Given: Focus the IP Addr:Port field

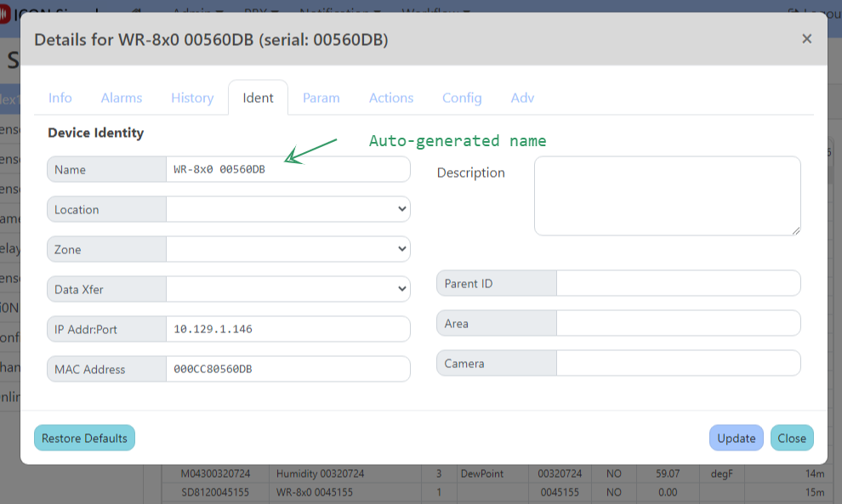Looking at the screenshot, I should [287, 329].
